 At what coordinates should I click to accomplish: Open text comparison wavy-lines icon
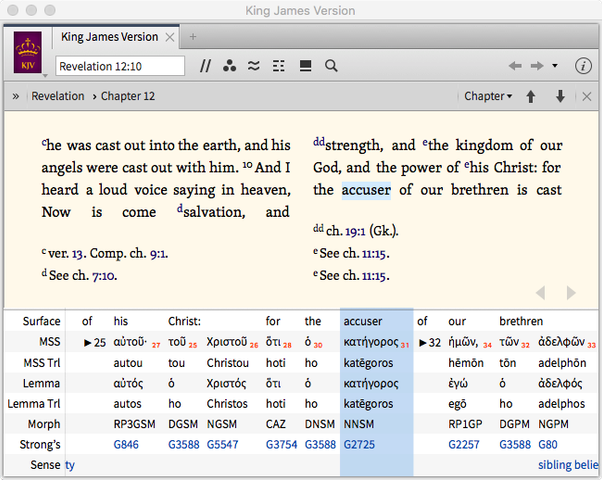click(254, 66)
